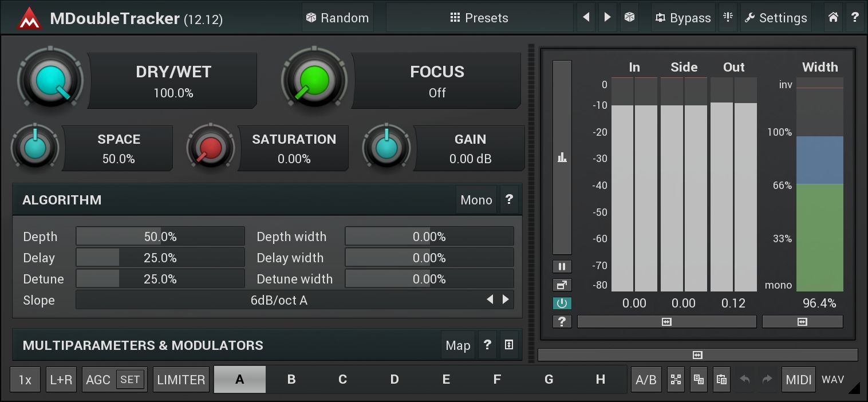
Task: Open the Presets browser
Action: [x=480, y=18]
